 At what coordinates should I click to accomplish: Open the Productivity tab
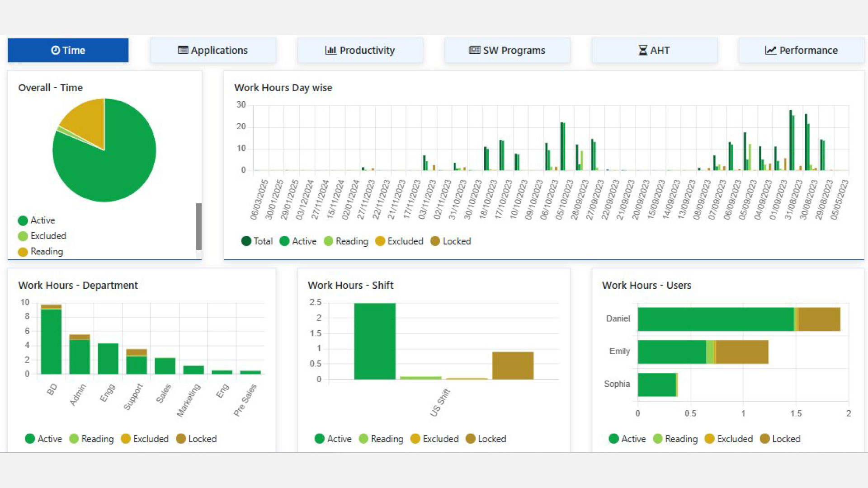coord(360,50)
